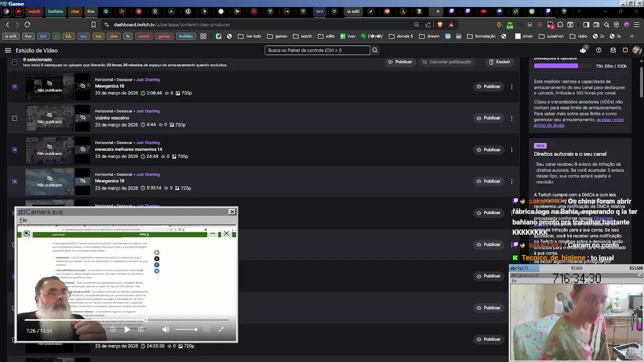
Task: Publish the vizinho vascaíno video
Action: (489, 118)
